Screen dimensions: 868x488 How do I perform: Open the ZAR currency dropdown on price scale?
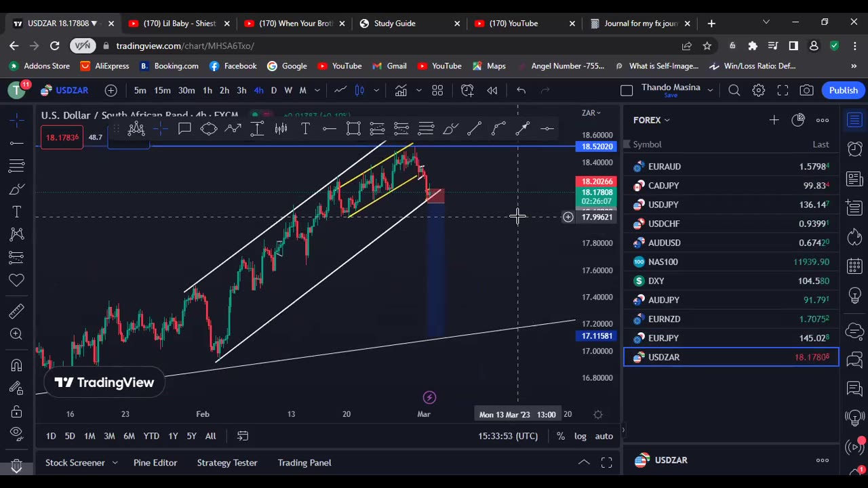click(591, 113)
